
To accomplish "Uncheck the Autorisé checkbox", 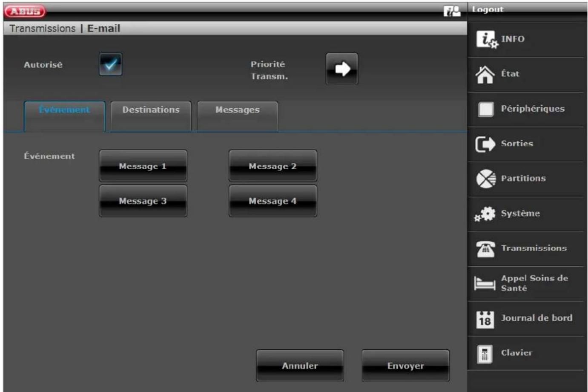I will 110,64.
